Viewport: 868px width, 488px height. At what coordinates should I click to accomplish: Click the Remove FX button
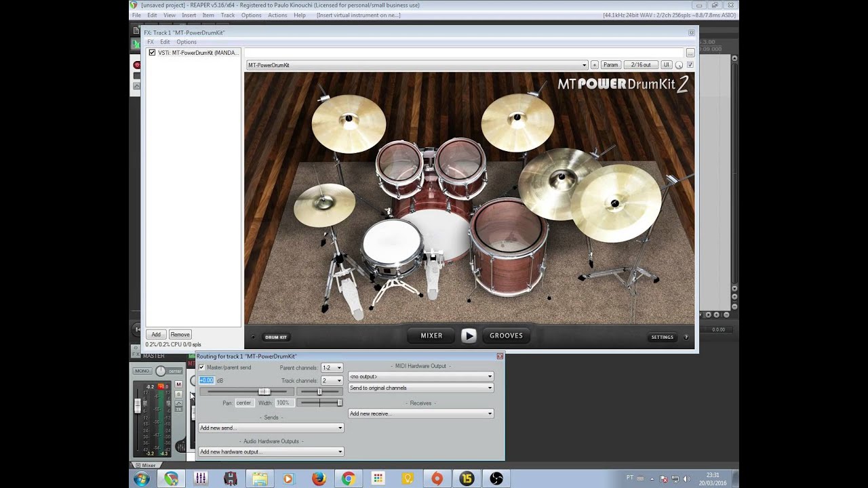pos(180,334)
